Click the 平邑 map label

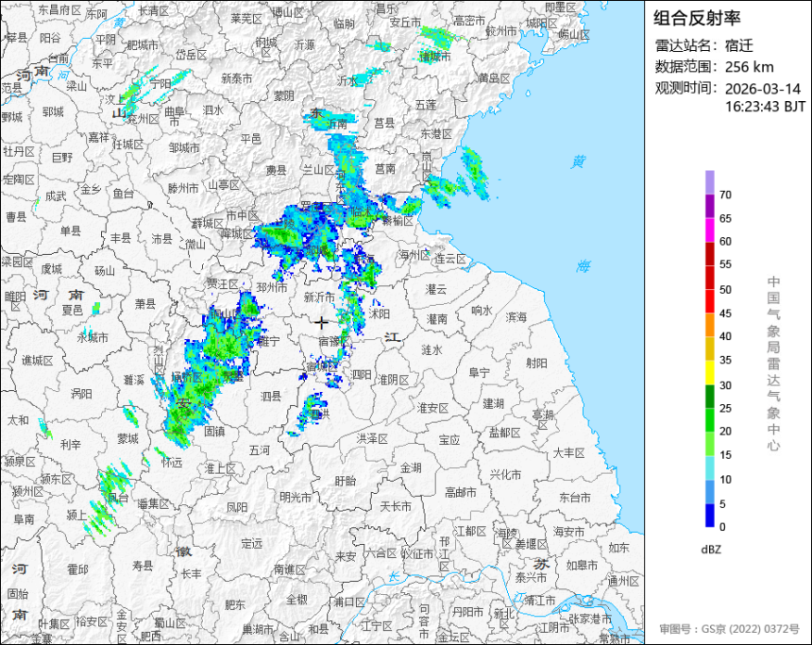pyautogui.click(x=251, y=139)
